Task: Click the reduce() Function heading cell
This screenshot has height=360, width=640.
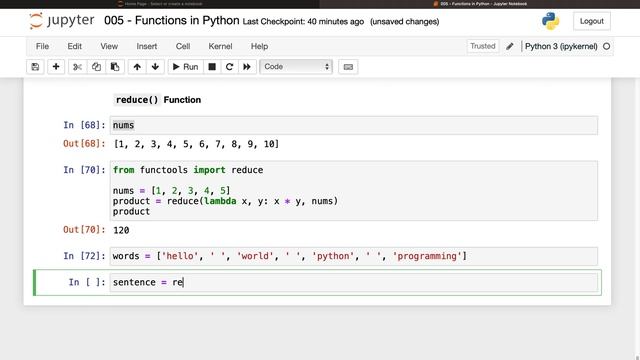Action: (x=158, y=100)
